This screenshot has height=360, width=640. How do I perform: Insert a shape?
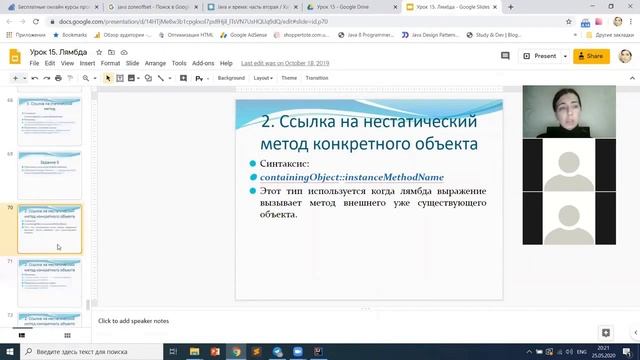pos(148,78)
